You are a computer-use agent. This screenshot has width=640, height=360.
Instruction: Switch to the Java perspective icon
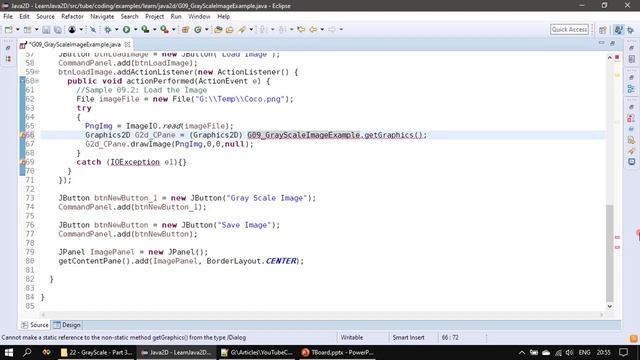(619, 30)
